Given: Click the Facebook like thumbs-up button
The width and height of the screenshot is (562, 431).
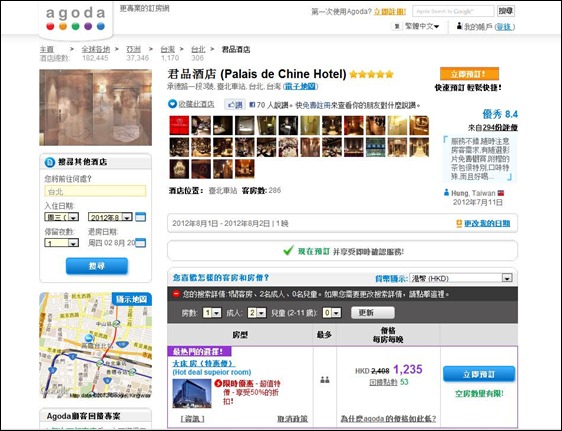Looking at the screenshot, I should pyautogui.click(x=235, y=105).
